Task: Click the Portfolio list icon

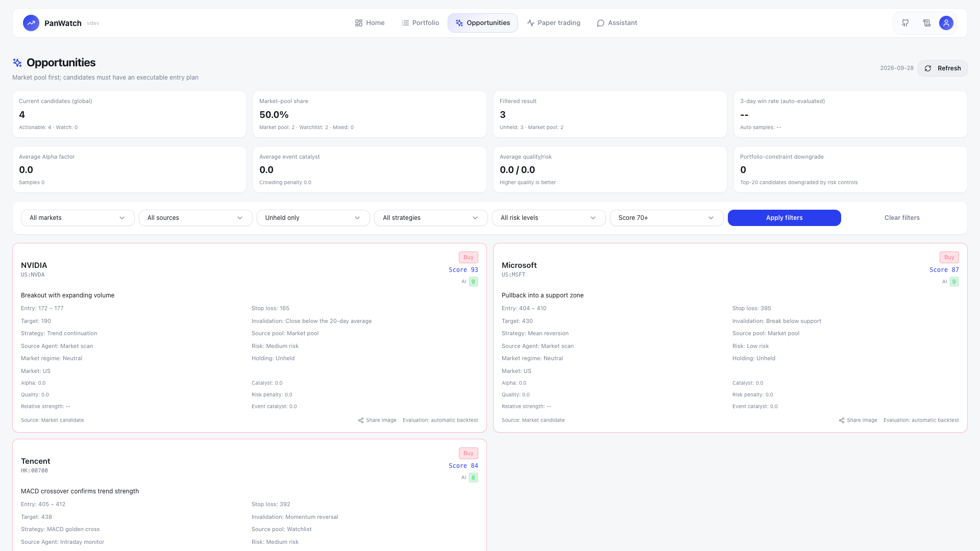Action: pyautogui.click(x=405, y=23)
